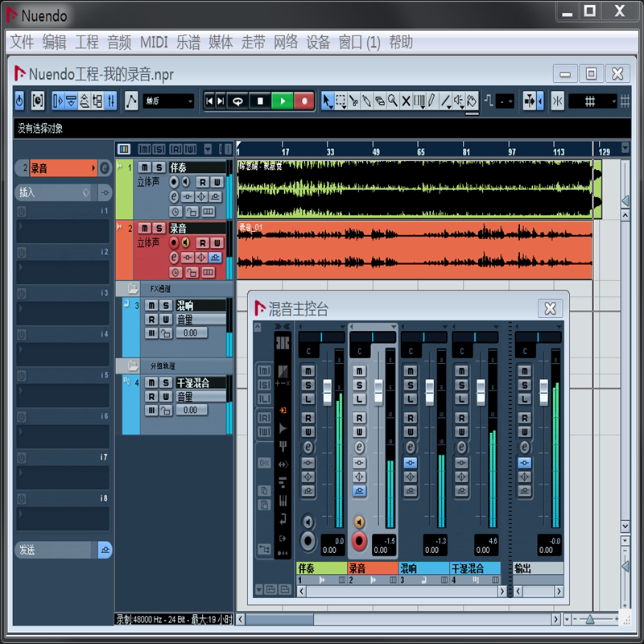Mute the 录音 track in track list

[x=144, y=228]
